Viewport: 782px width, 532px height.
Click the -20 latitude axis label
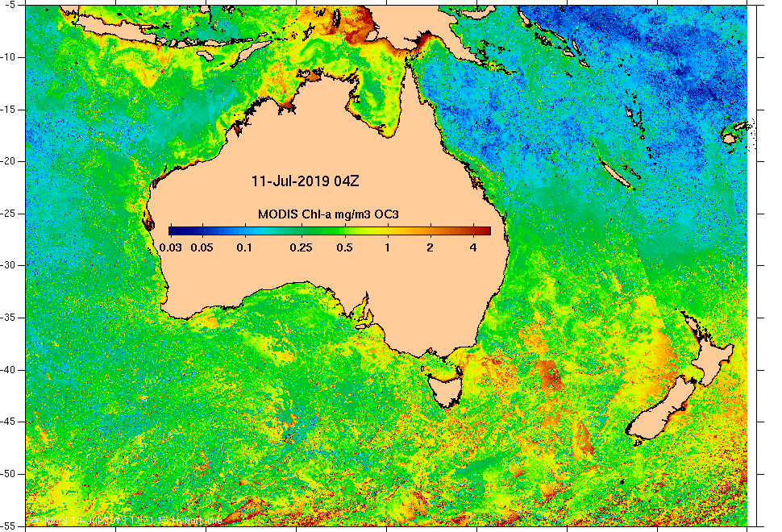12,161
